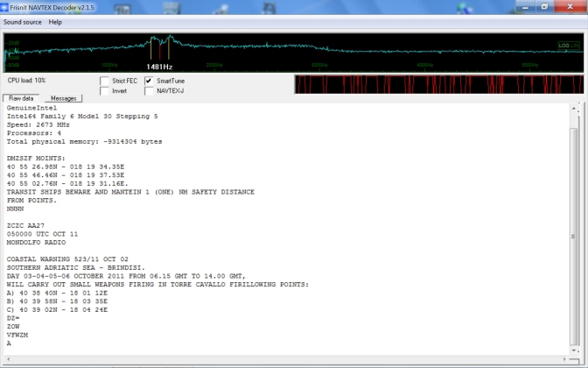Disable the SmartTune checkbox
This screenshot has width=588, height=368.
[149, 81]
